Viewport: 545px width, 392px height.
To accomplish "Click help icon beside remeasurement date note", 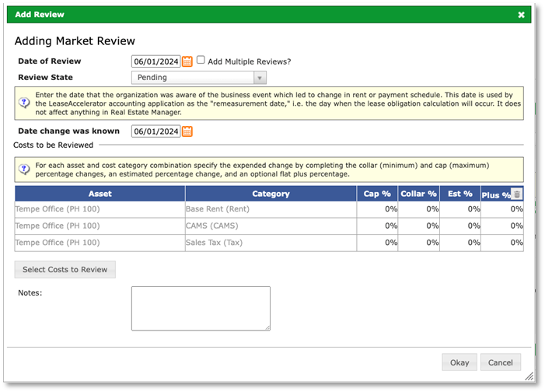I will [x=24, y=103].
